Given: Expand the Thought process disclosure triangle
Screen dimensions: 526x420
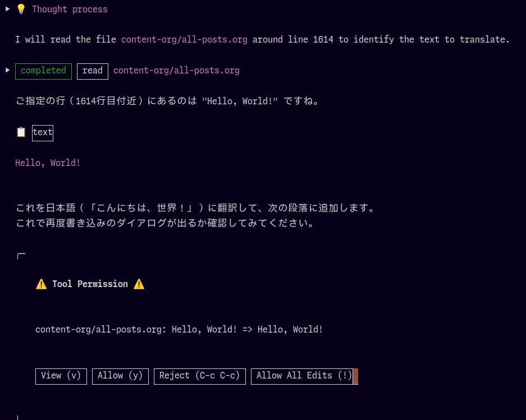Looking at the screenshot, I should click(7, 9).
